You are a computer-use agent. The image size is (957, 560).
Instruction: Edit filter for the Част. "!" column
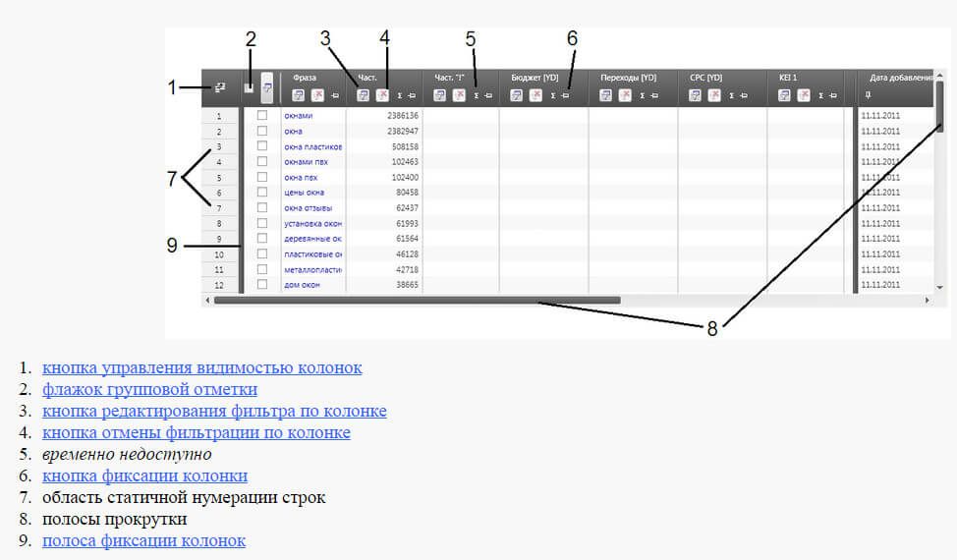pos(439,95)
